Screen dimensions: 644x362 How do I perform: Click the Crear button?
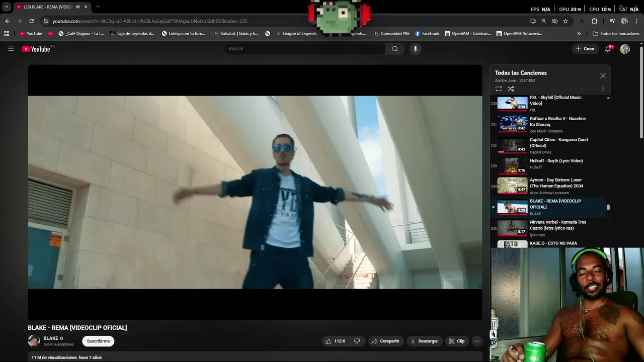click(585, 49)
